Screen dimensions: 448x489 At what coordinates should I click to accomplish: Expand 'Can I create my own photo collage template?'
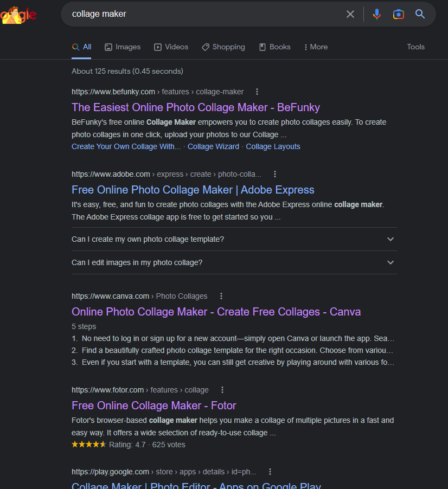234,239
